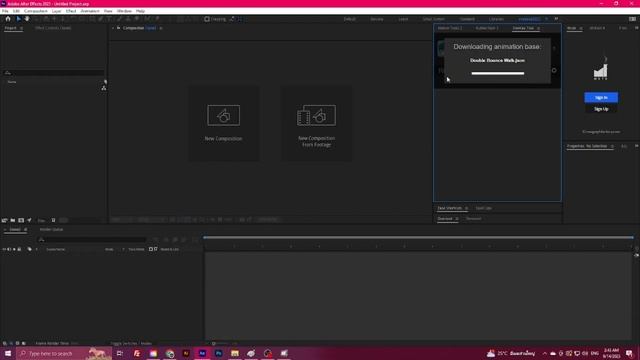Click the Interpret Footage icon in Project panel
This screenshot has height=360, width=640.
[x=4, y=220]
